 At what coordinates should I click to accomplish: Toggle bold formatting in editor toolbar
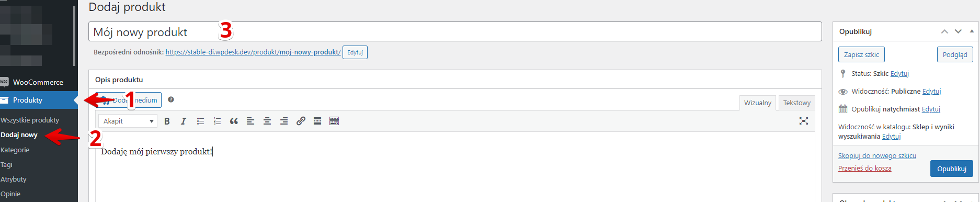click(x=167, y=121)
